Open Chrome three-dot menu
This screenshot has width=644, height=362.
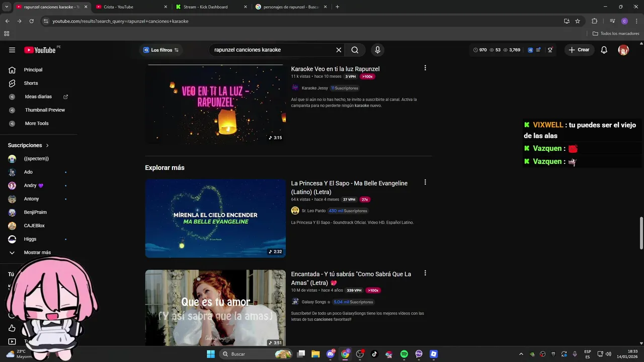point(636,21)
